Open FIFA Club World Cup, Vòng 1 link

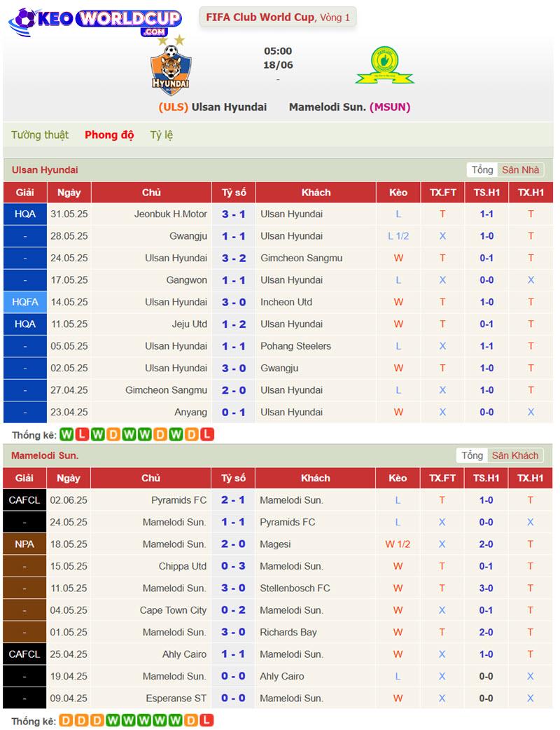point(278,18)
